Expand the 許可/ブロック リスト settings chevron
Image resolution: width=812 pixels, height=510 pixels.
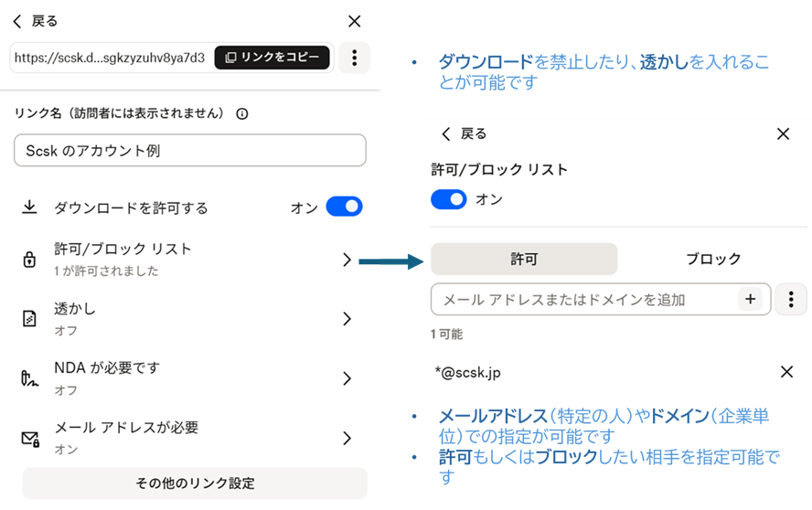click(x=347, y=260)
